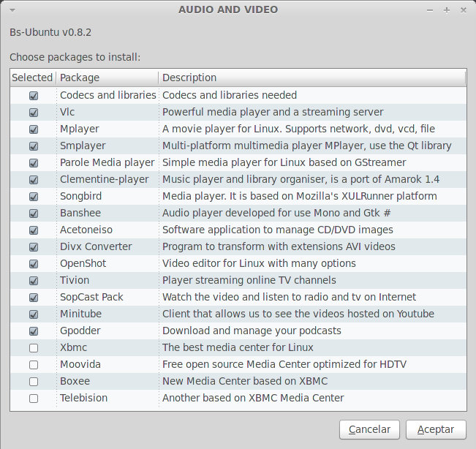The height and width of the screenshot is (449, 476).
Task: Click the 'Telebision' package name
Action: pyautogui.click(x=84, y=398)
